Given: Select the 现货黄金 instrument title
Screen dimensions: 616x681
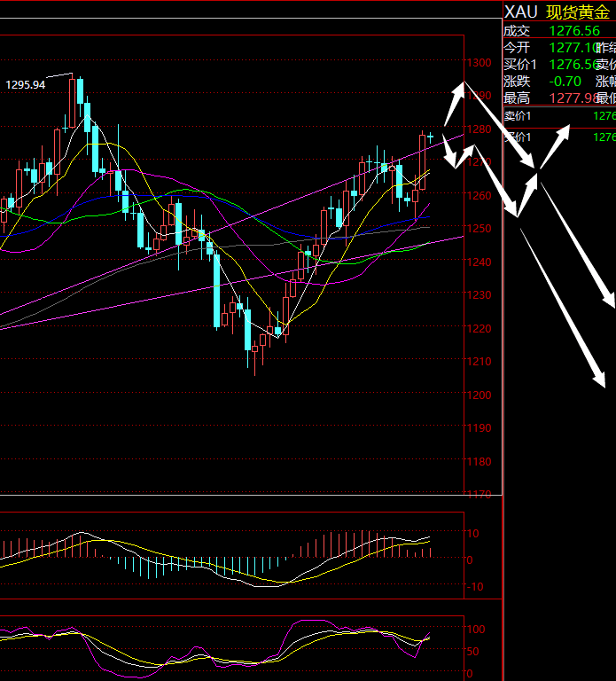Looking at the screenshot, I should tap(577, 12).
